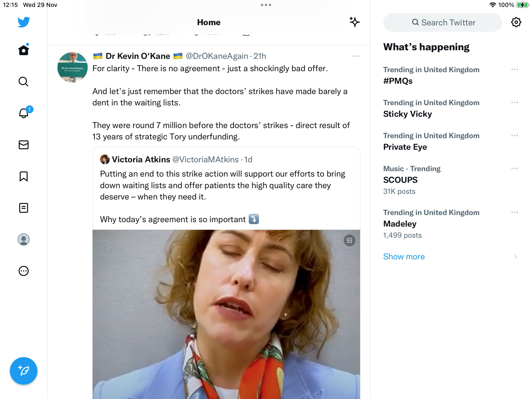Open 'What's happening' heading
The width and height of the screenshot is (532, 399).
point(426,47)
